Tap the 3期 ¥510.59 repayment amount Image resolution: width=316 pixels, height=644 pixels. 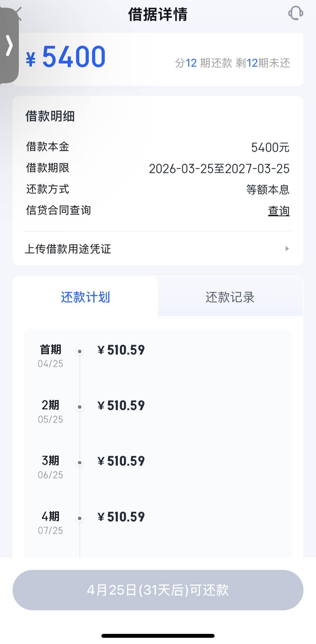(121, 461)
